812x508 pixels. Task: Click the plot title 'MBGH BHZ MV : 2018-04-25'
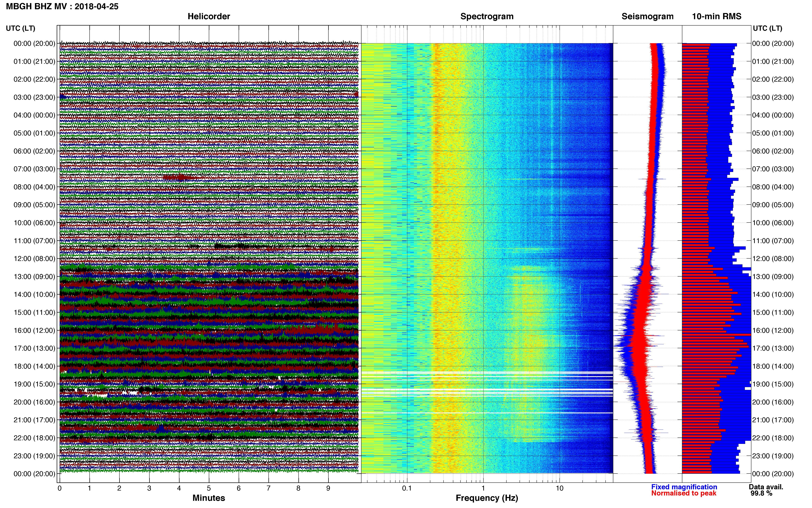click(62, 6)
